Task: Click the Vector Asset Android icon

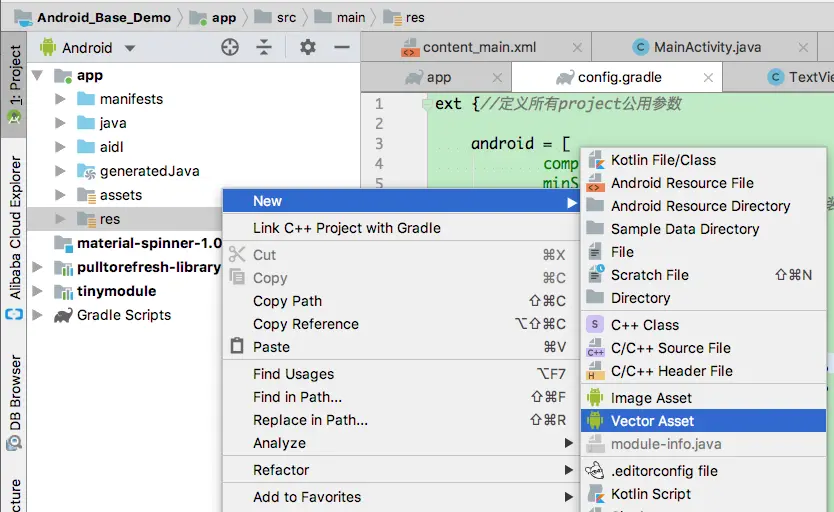Action: [x=595, y=421]
